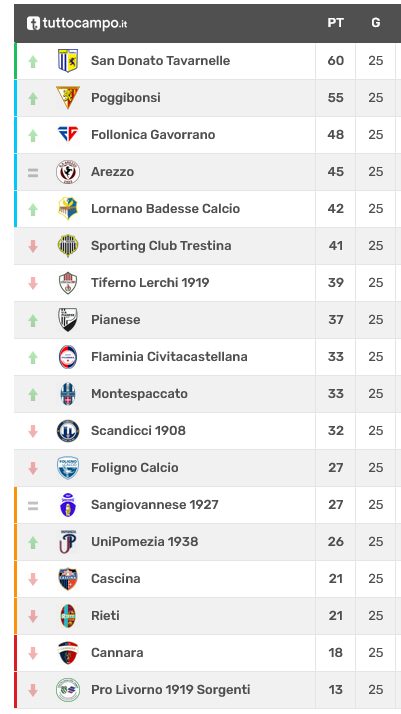Click the Poggibonsi club badge

[x=68, y=97]
